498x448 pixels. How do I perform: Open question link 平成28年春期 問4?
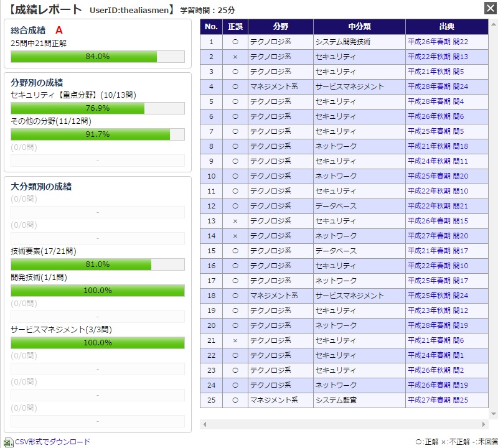click(436, 101)
